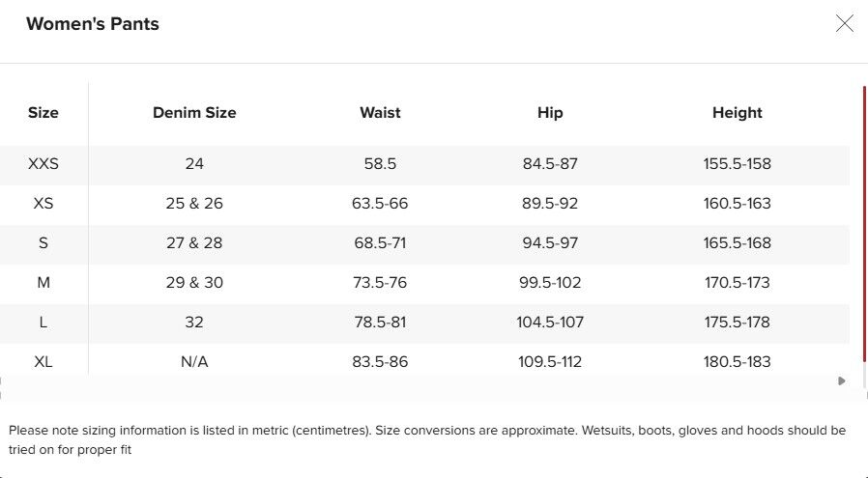This screenshot has height=478, width=868.
Task: Select the XXS size row label
Action: click(x=43, y=164)
